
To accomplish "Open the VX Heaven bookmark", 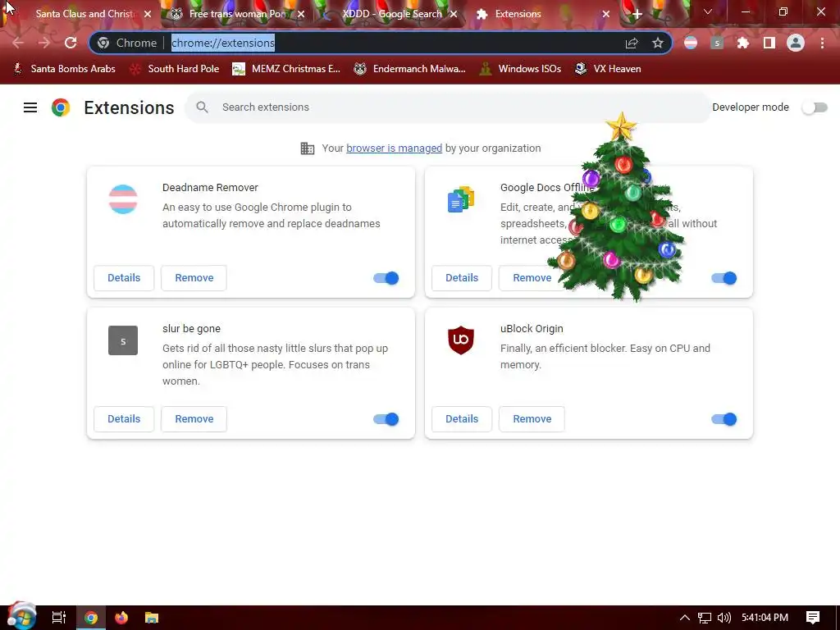I will tap(608, 69).
